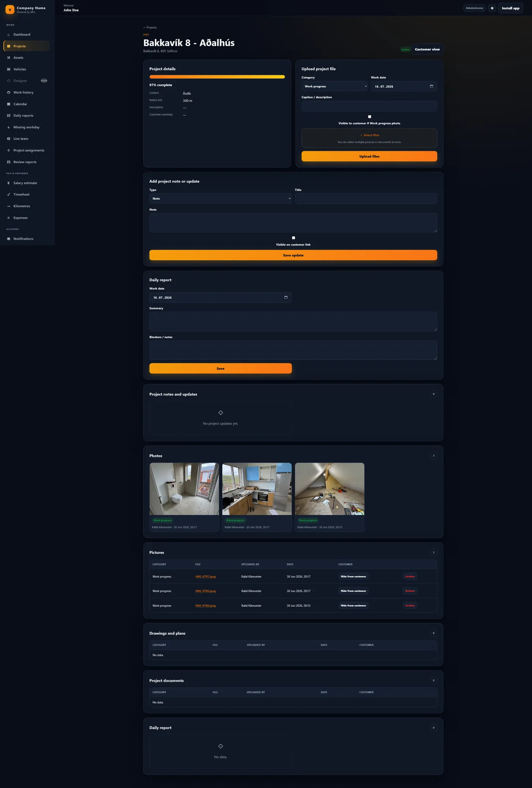Click the Project assignments diamond icon
532x788 pixels.
click(x=9, y=151)
